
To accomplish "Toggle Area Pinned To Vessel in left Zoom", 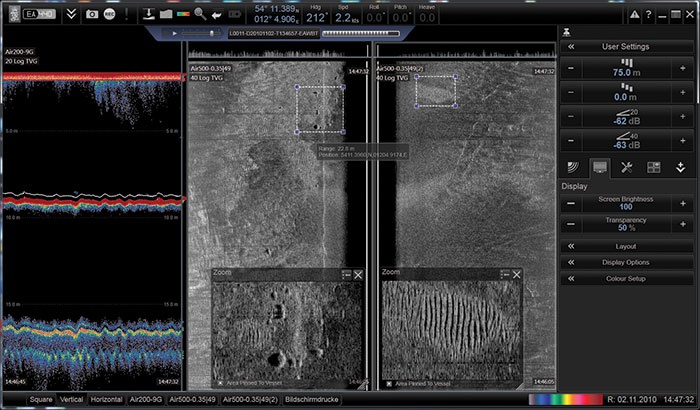I will [x=220, y=383].
